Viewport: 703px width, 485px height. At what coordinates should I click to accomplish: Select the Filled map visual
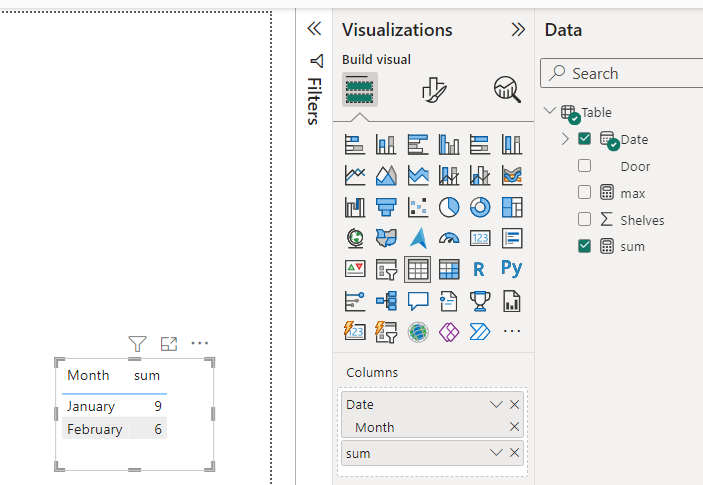click(x=386, y=238)
